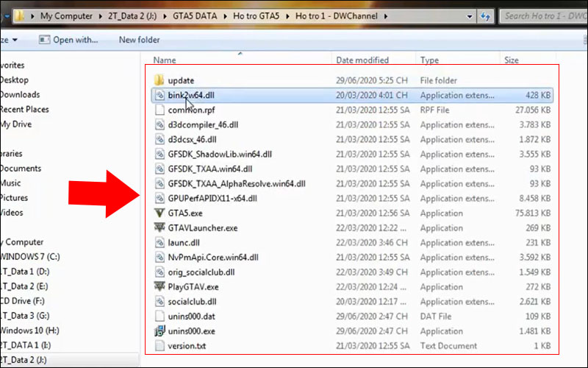Select CD Drive (F:) in sidebar
Image resolution: width=588 pixels, height=368 pixels.
tap(23, 301)
